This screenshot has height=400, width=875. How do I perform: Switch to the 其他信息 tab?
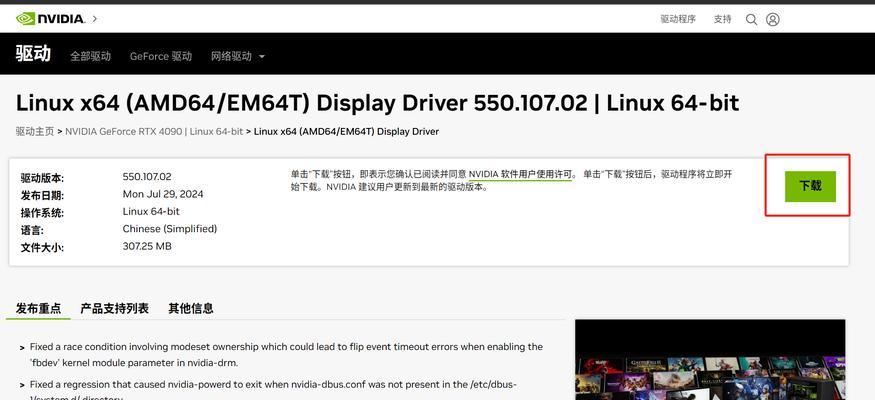(x=191, y=308)
